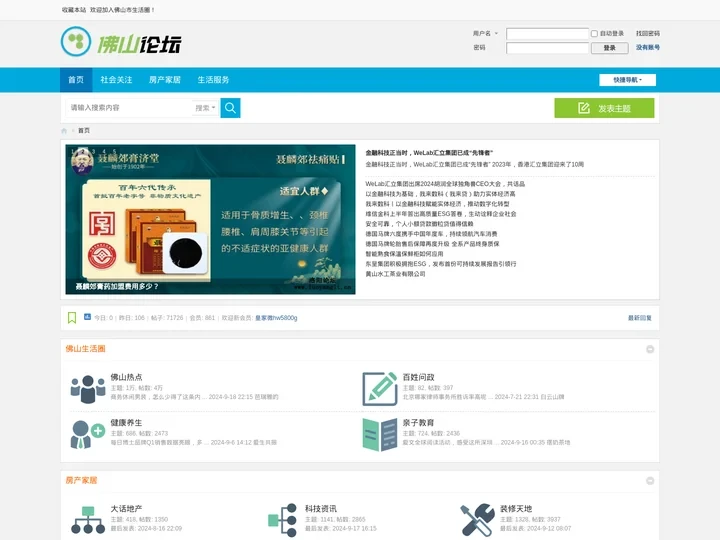Screen dimensions: 720x540
Task: Open the 用户名 login type dropdown
Action: pos(485,34)
